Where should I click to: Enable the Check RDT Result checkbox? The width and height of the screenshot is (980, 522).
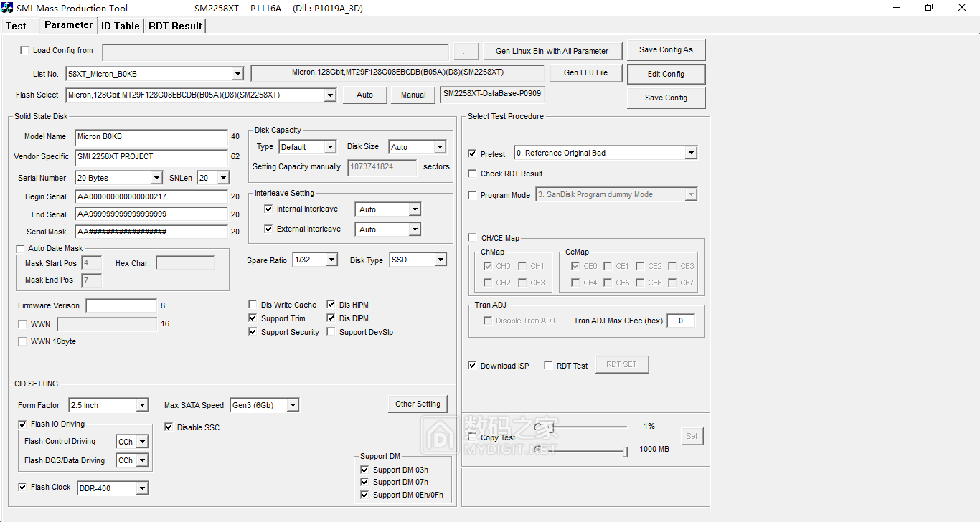pos(472,174)
